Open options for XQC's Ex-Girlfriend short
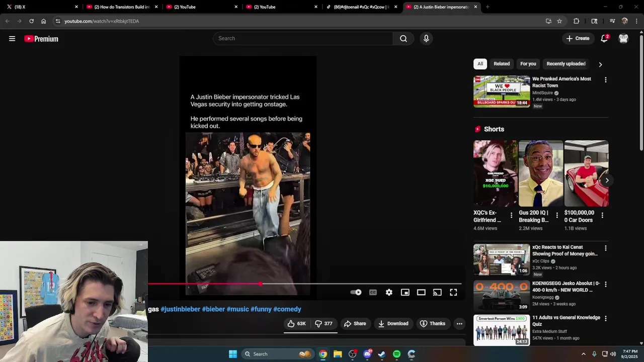Screen dimensions: 644x362 click(511, 215)
